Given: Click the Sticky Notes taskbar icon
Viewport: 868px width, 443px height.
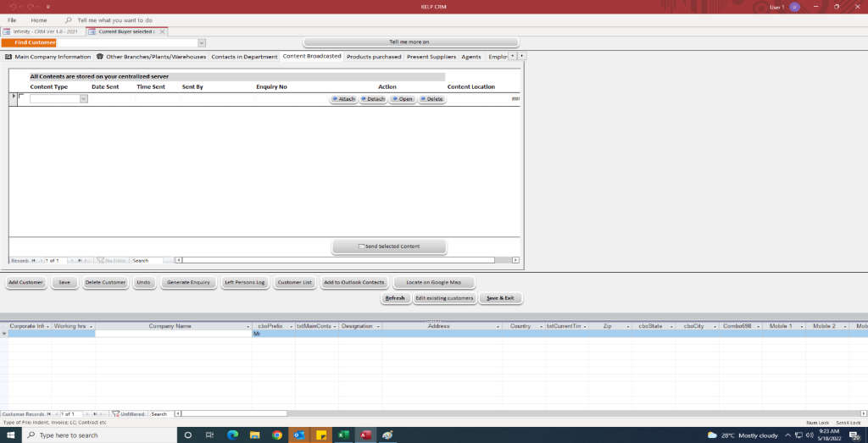Looking at the screenshot, I should 321,435.
